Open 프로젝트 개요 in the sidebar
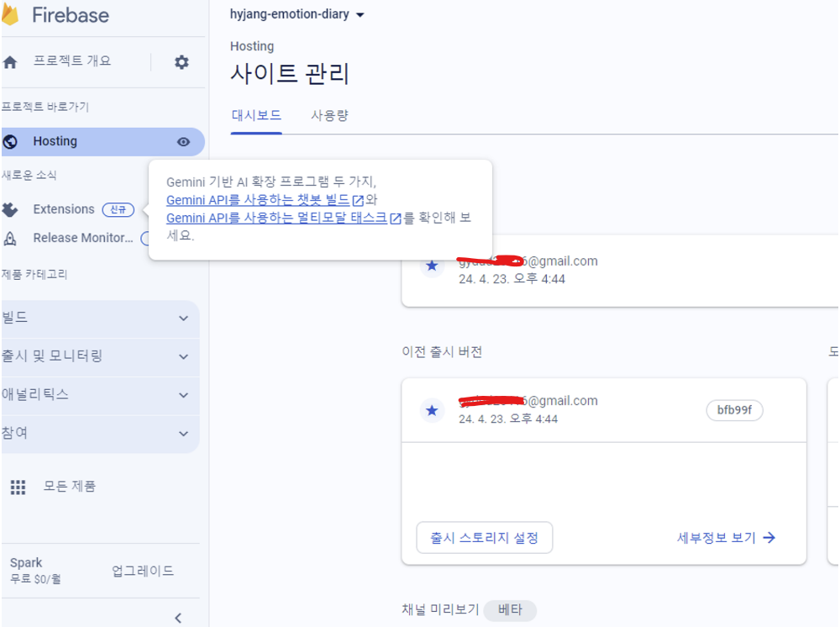Viewport: 840px width, 627px height. (72, 61)
